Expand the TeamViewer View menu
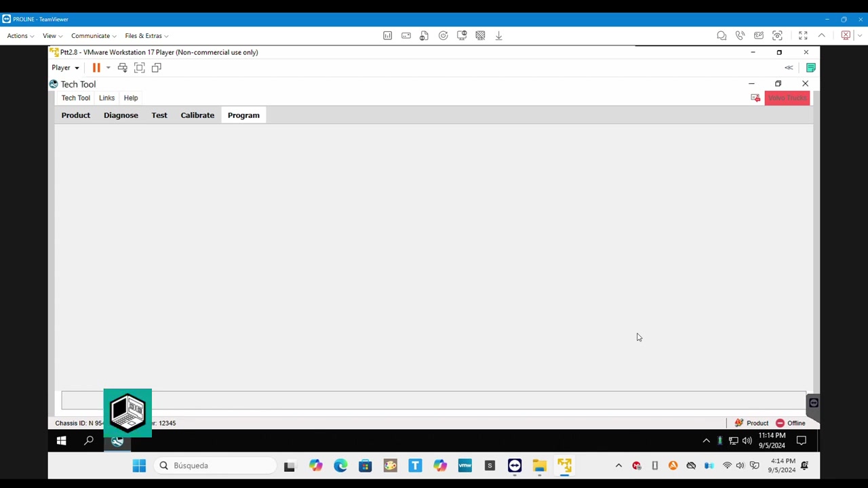Viewport: 868px width, 488px height. tap(52, 36)
